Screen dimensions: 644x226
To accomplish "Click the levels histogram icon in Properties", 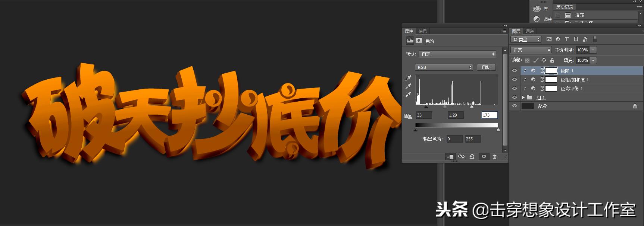I will point(410,41).
